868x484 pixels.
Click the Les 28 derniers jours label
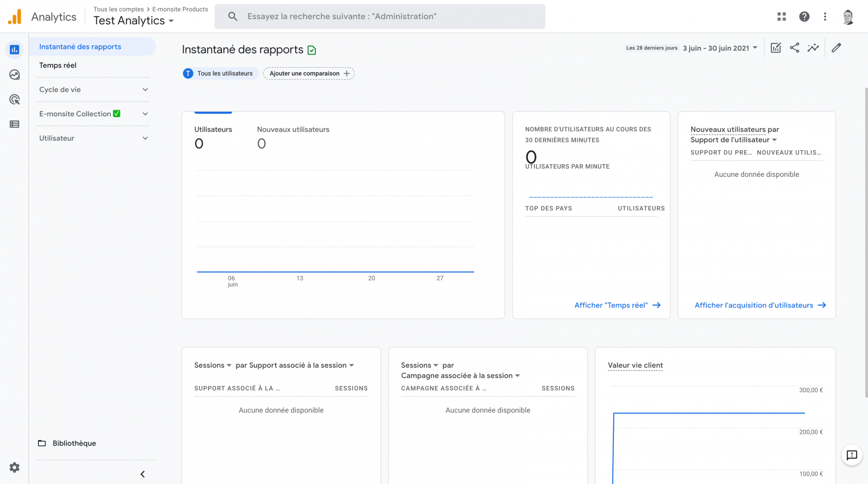pyautogui.click(x=651, y=48)
